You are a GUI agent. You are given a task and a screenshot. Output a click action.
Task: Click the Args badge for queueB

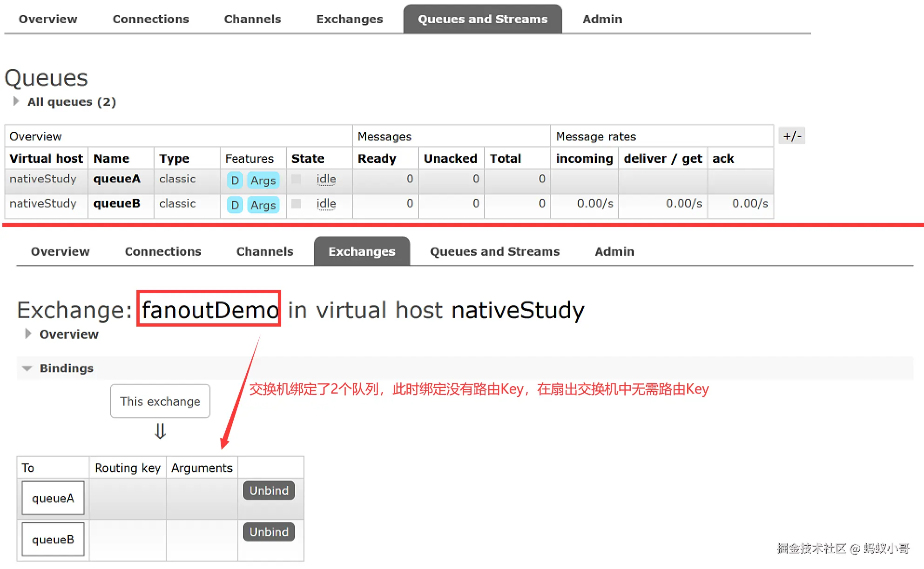point(263,205)
